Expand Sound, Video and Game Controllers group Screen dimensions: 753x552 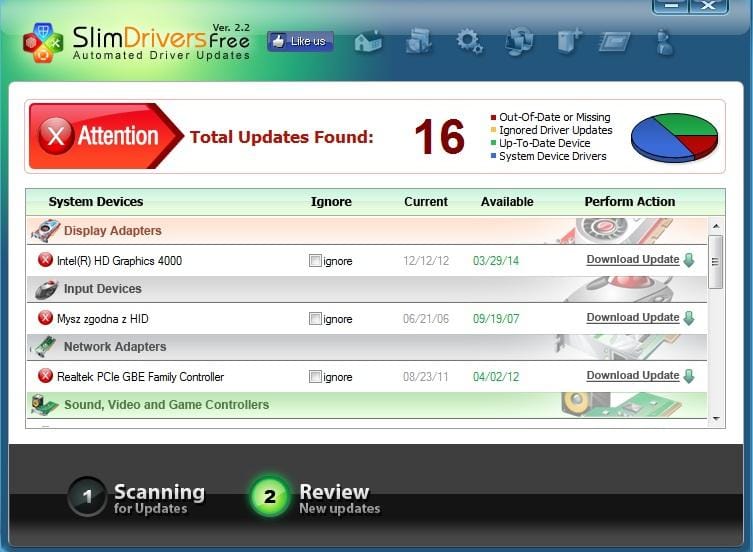pos(165,405)
